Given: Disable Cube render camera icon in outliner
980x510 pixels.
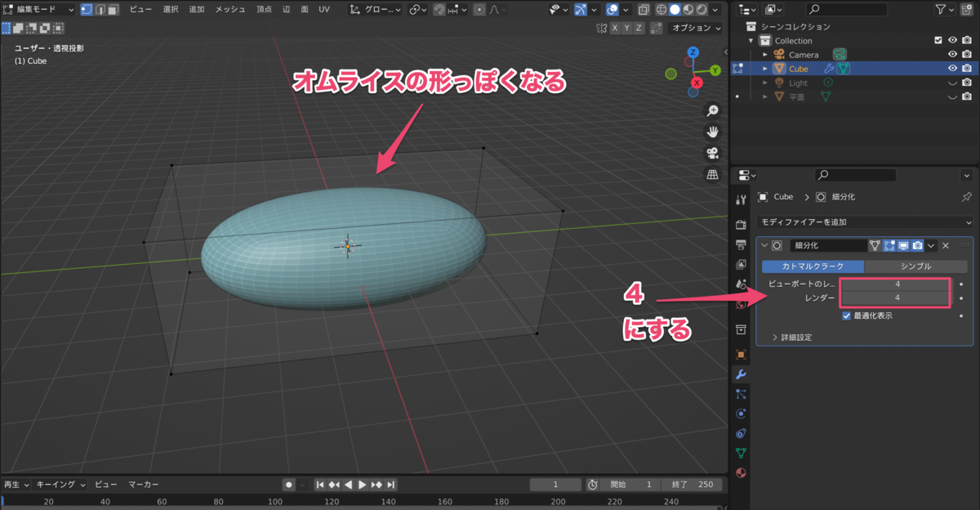Looking at the screenshot, I should (x=966, y=69).
